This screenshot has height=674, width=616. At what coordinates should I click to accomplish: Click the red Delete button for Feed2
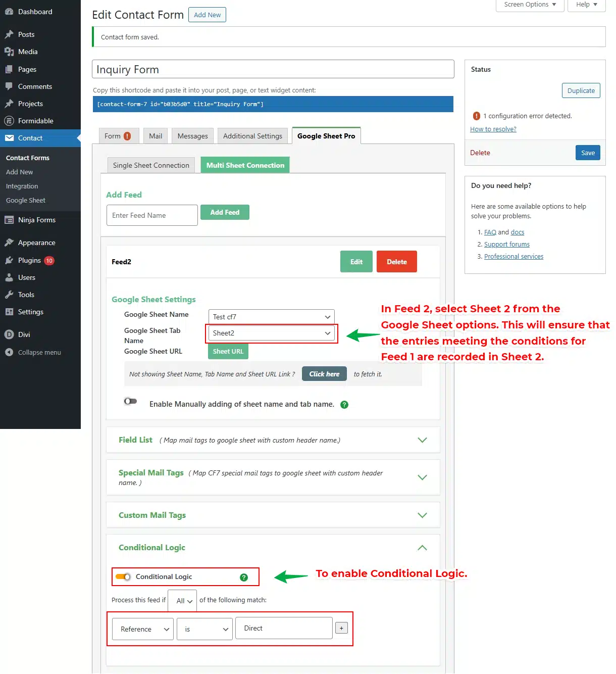[x=396, y=262]
